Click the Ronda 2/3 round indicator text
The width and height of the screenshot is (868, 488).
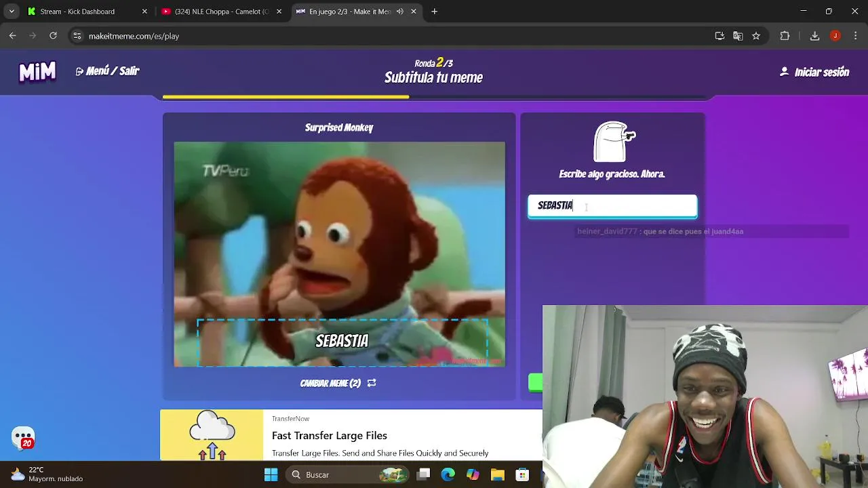(434, 63)
